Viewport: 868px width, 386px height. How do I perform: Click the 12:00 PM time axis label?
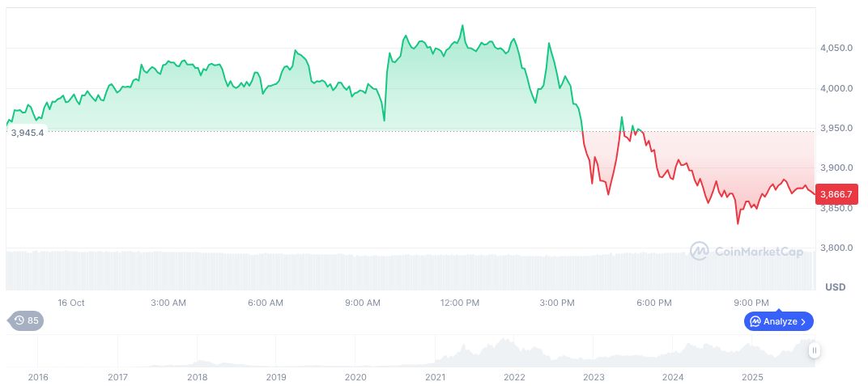pyautogui.click(x=460, y=303)
